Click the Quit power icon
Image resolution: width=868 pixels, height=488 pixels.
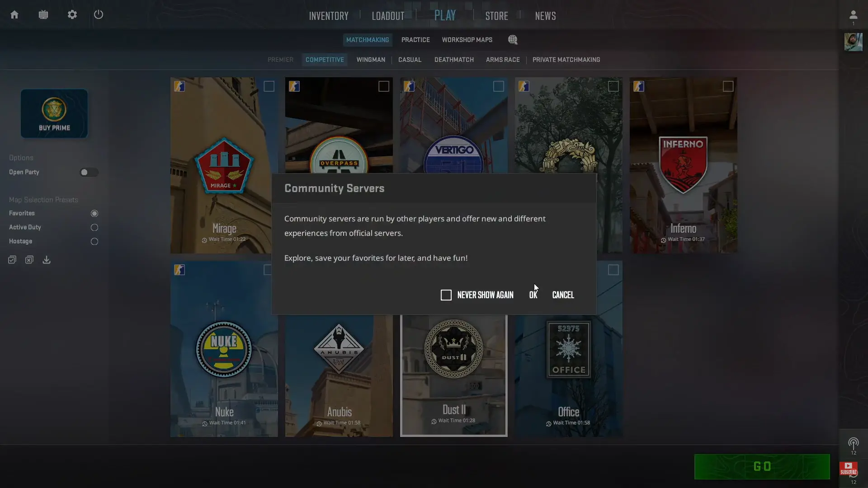pyautogui.click(x=99, y=14)
